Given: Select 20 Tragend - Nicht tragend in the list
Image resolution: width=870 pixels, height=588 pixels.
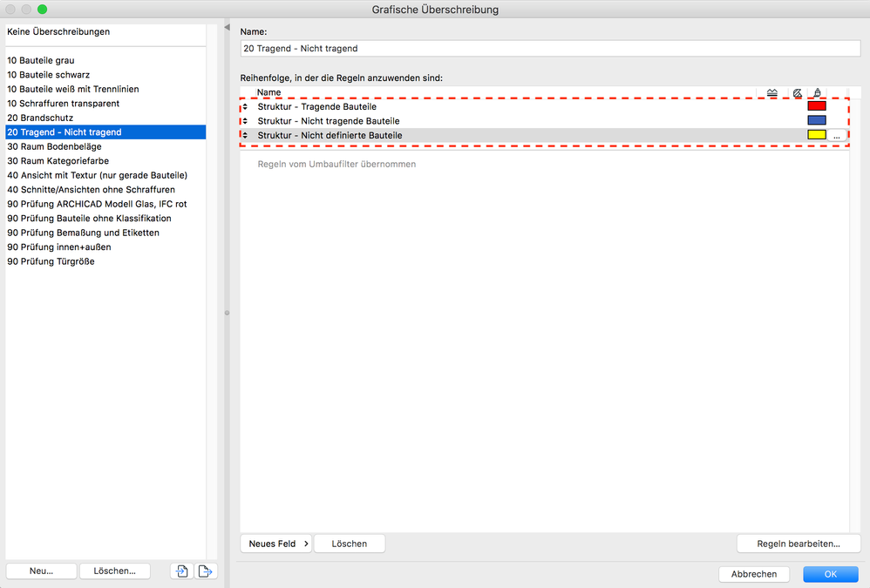Looking at the screenshot, I should [106, 132].
